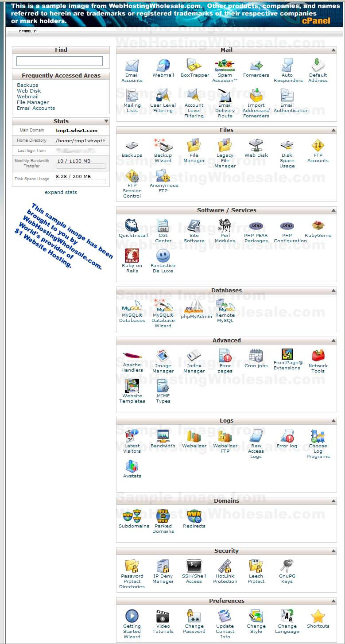Screen dimensions: 345x644
Task: Open HotLink Protection
Action: click(x=225, y=572)
